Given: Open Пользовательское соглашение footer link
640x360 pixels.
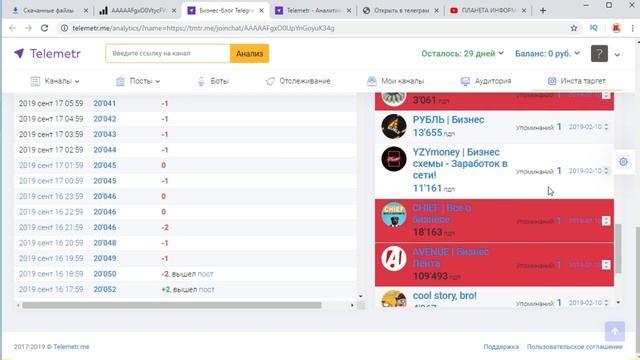Looking at the screenshot, I should [574, 347].
